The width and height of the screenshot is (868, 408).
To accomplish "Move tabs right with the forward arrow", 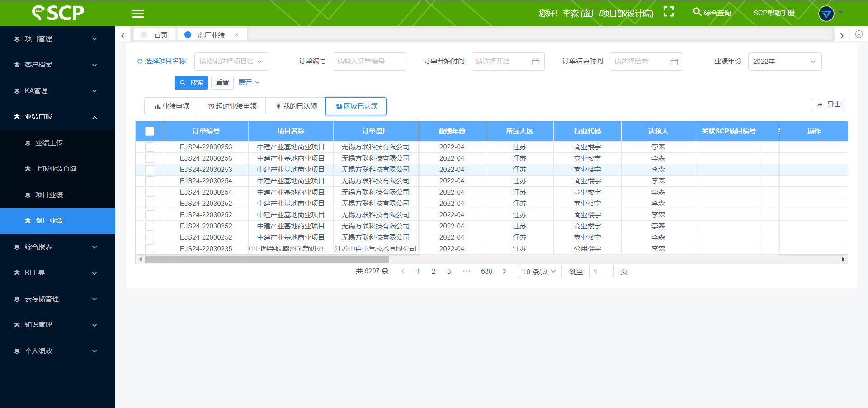I will (841, 35).
